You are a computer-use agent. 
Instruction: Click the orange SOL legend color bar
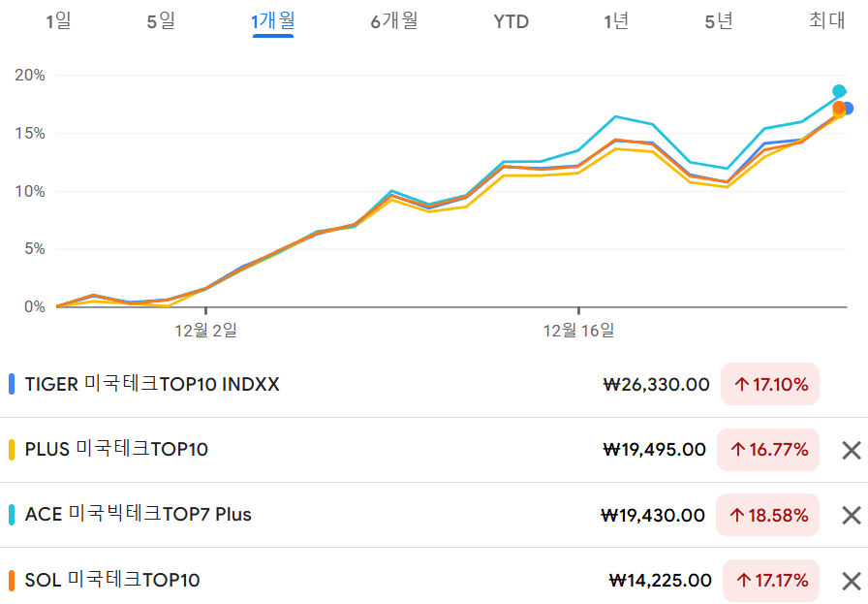coord(12,580)
